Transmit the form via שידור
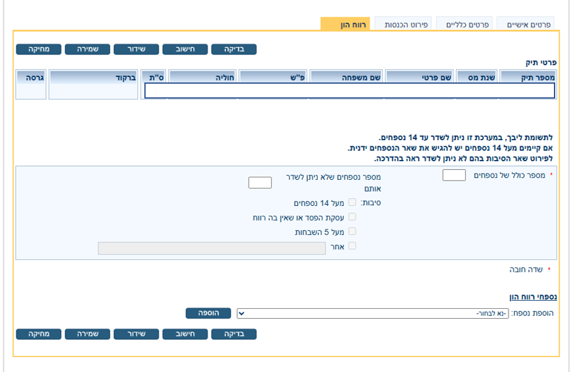 (x=136, y=49)
